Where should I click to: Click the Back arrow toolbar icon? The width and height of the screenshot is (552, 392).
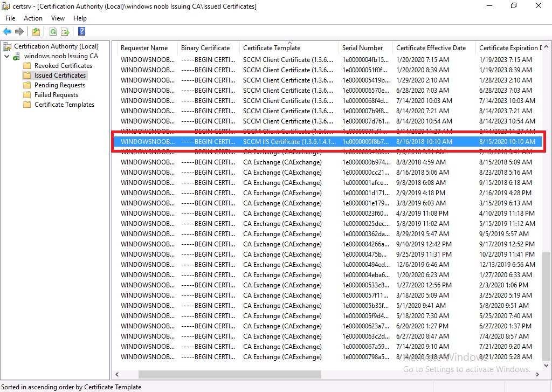click(x=7, y=31)
